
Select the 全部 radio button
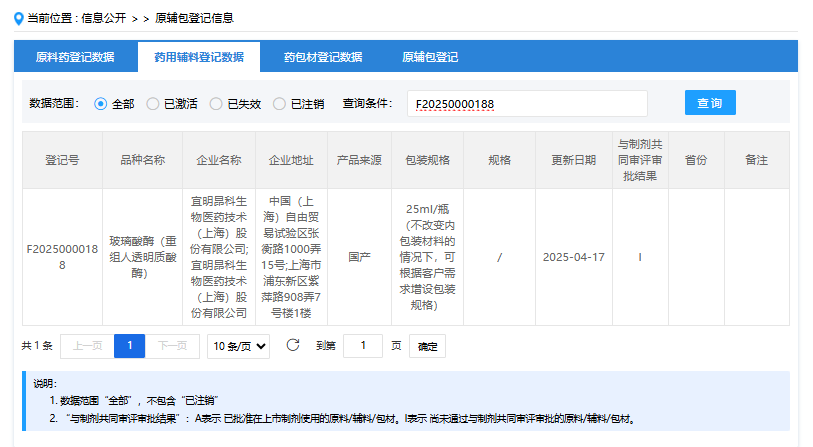coord(101,104)
